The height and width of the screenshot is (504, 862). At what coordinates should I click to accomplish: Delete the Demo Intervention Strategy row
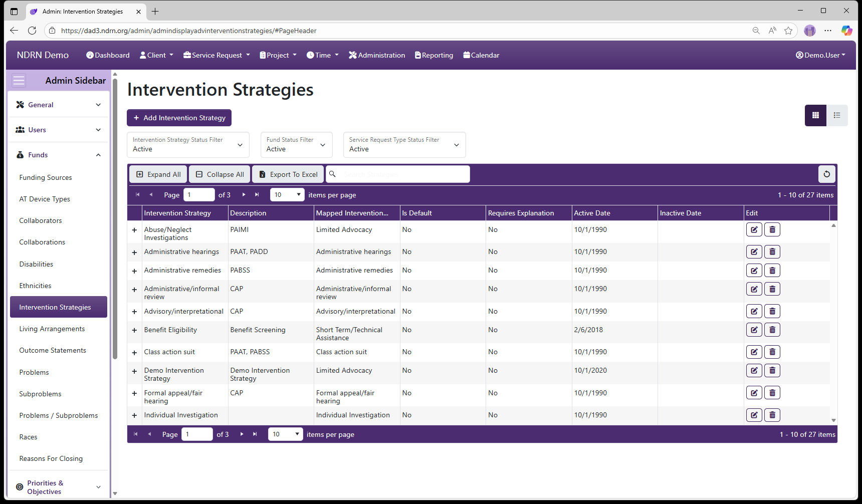pos(772,370)
